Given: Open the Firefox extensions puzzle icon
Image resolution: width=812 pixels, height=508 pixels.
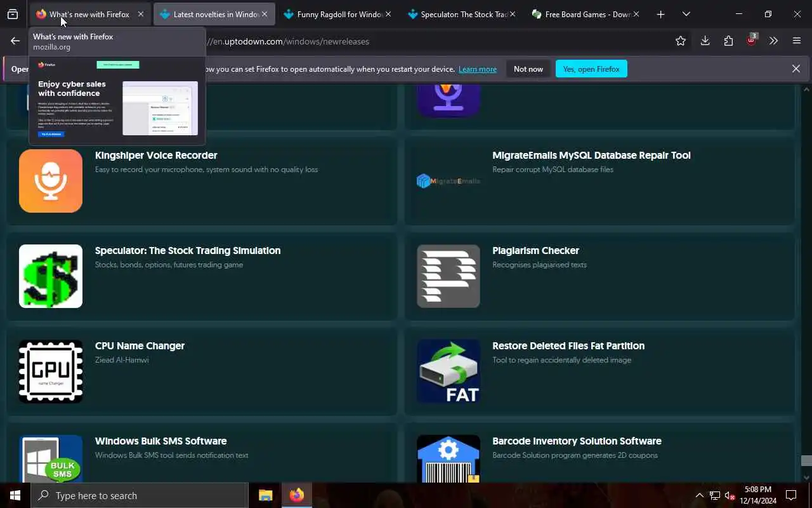Looking at the screenshot, I should (728, 41).
